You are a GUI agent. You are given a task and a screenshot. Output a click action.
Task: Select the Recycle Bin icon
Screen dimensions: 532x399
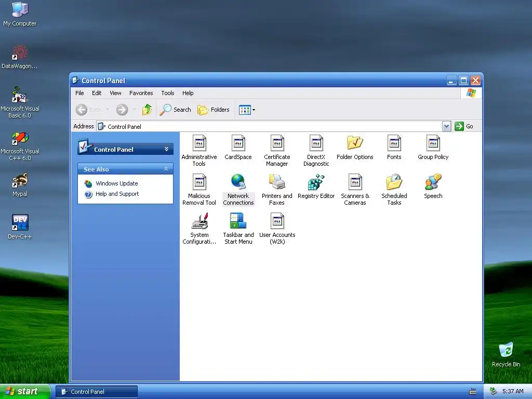(506, 355)
